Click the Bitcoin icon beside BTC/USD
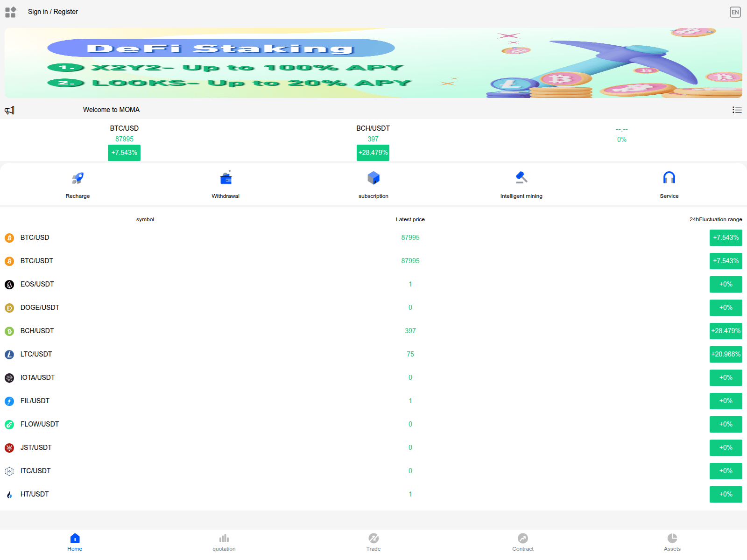This screenshot has height=560, width=747. click(9, 238)
